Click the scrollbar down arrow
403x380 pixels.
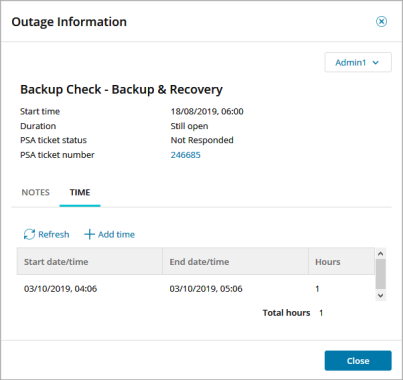point(381,295)
